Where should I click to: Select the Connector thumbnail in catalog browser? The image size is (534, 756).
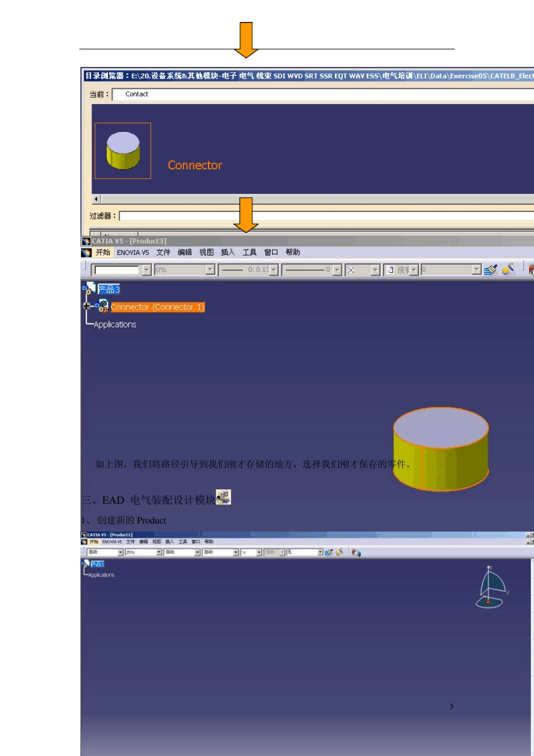pos(123,151)
